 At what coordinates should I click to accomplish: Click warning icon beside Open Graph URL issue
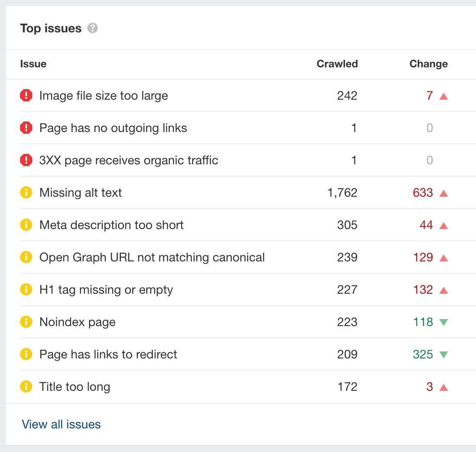[x=26, y=257]
